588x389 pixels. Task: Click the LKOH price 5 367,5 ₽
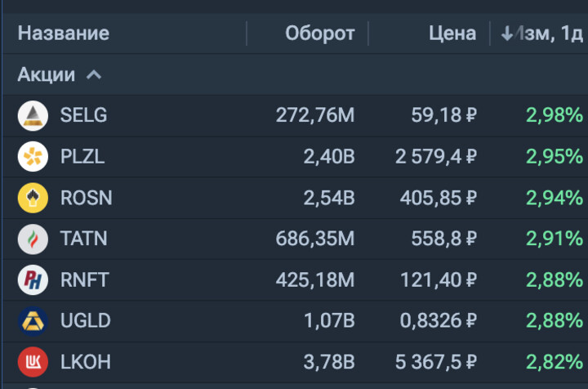pyautogui.click(x=436, y=362)
